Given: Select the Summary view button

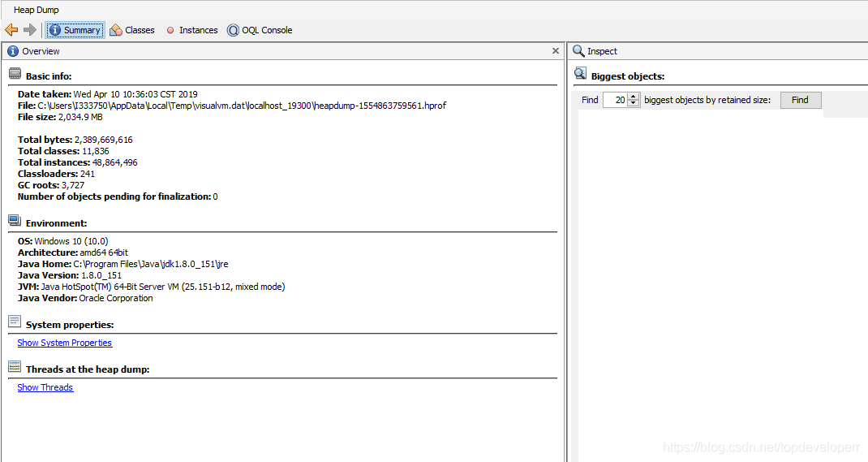Looking at the screenshot, I should tap(75, 30).
